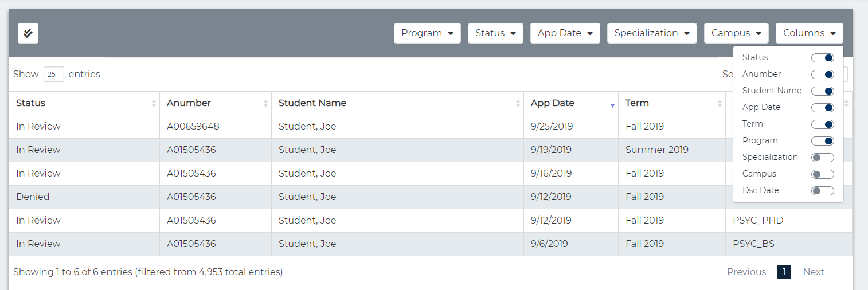Click the select-all double checkmark icon

pos(28,33)
